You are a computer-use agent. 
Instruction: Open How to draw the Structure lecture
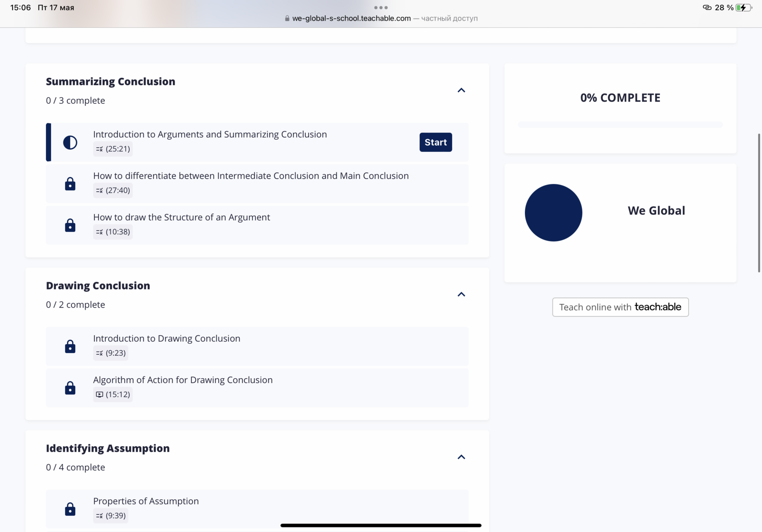181,217
